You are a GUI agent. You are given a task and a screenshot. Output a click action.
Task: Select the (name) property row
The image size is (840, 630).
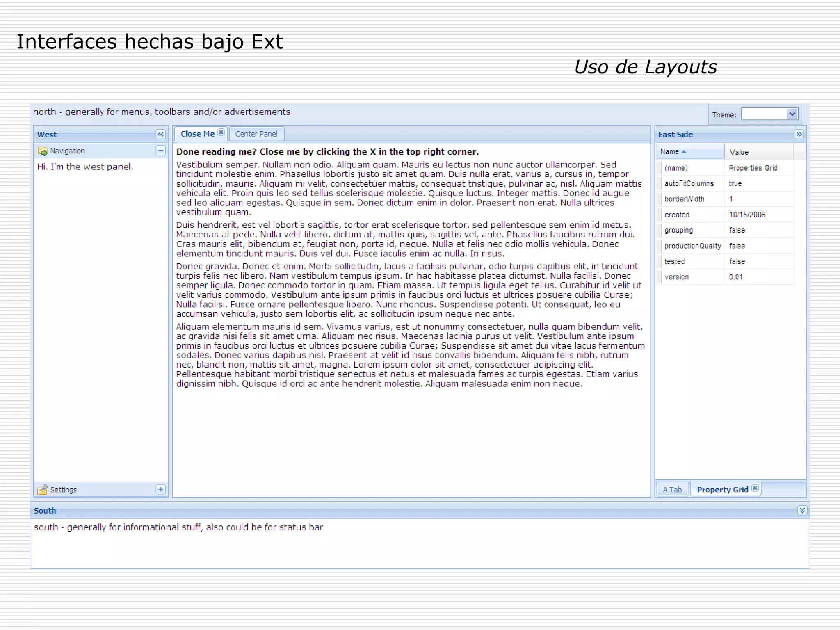pos(726,168)
